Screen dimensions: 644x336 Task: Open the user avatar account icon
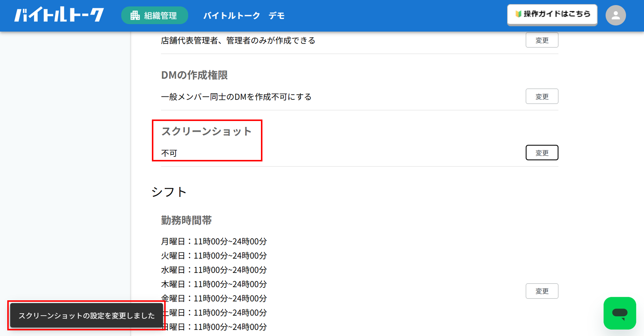[616, 16]
